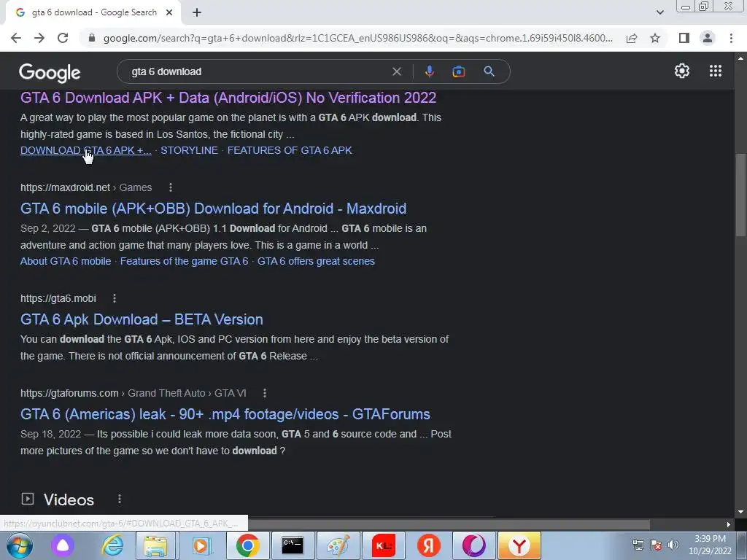View site information via the lock icon

tap(92, 38)
